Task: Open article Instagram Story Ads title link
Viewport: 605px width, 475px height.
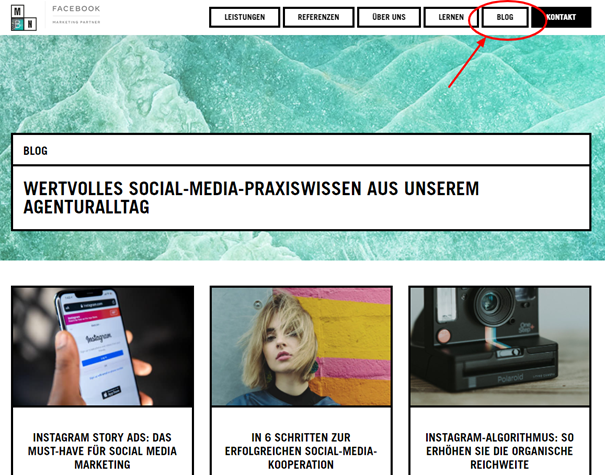Action: point(102,451)
